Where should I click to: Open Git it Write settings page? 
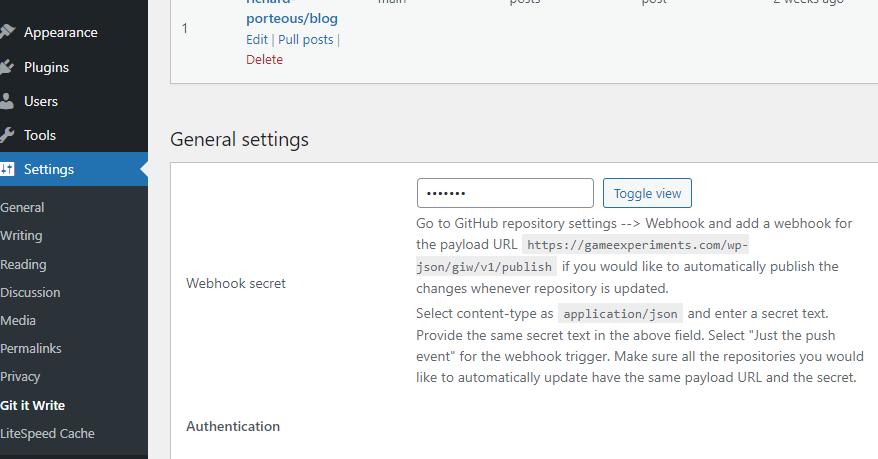pyautogui.click(x=32, y=405)
